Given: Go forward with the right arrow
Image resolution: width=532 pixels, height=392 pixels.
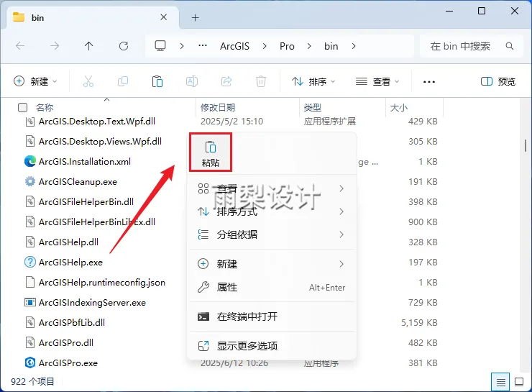Looking at the screenshot, I should tap(55, 46).
